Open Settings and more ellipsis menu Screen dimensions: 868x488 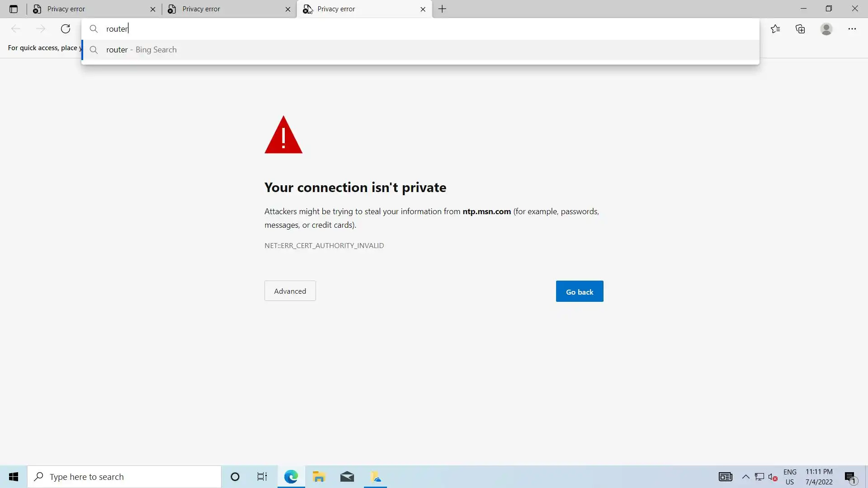tap(852, 29)
